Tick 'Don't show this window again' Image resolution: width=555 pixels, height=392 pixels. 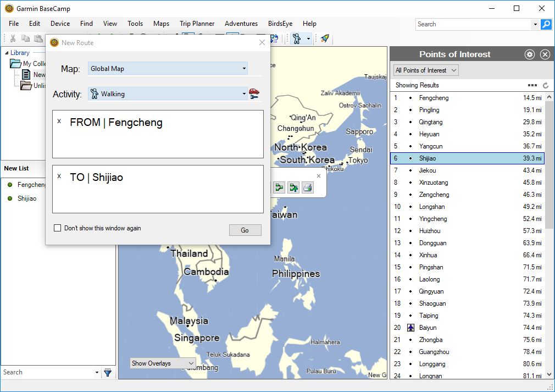57,228
